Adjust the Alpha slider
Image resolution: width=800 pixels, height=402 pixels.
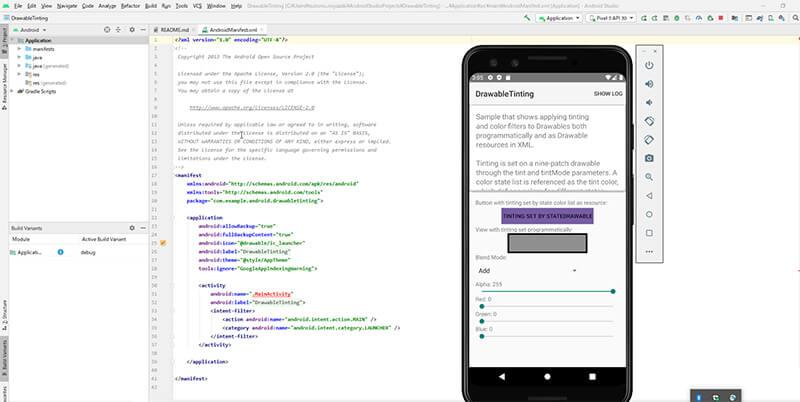click(x=546, y=291)
